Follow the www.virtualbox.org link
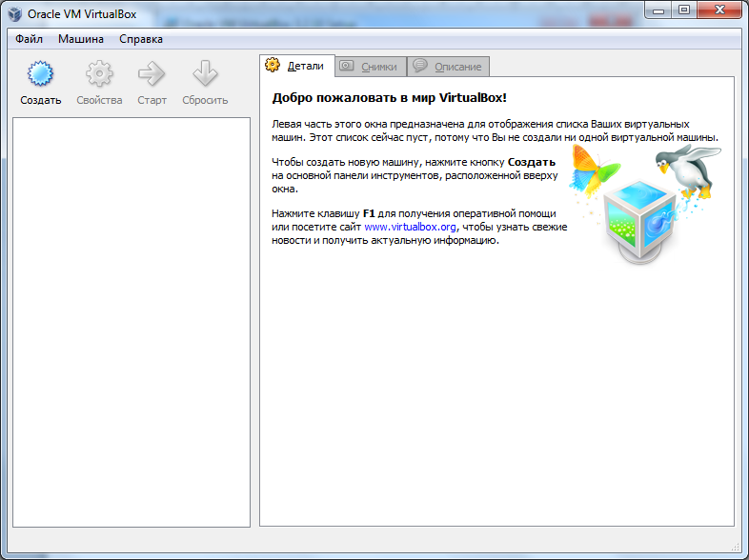The image size is (749, 560). point(410,227)
